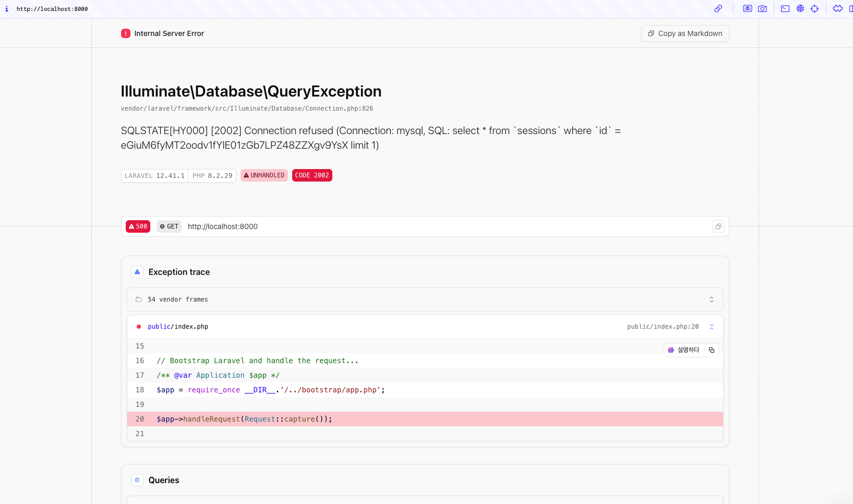
Task: Click line 16 Bootstrap Laravel comment
Action: (258, 361)
